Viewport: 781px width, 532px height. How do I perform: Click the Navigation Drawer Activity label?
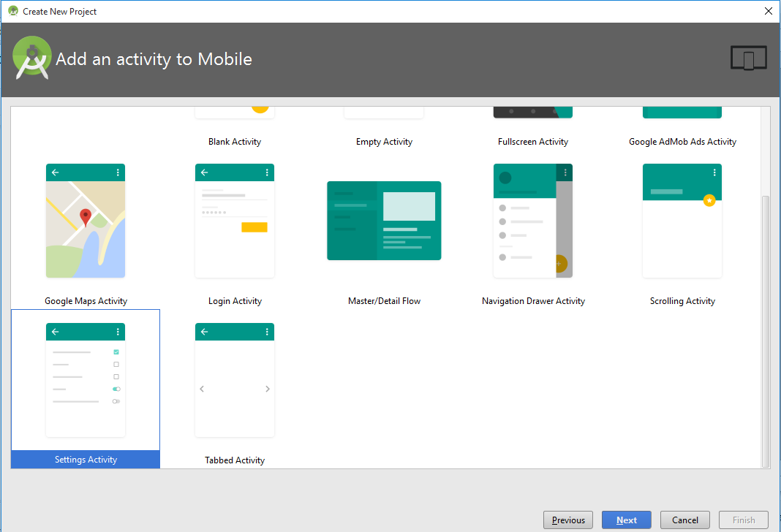(x=533, y=301)
